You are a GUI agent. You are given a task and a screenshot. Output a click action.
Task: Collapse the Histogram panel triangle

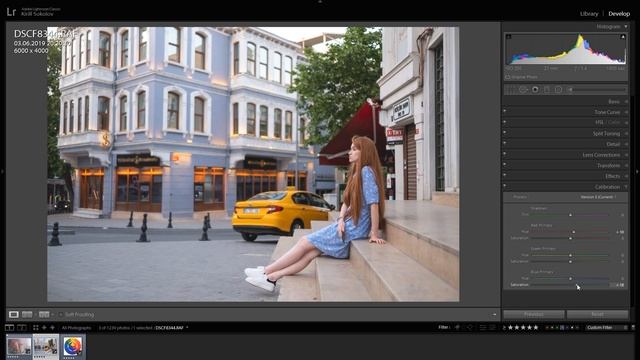pos(626,27)
